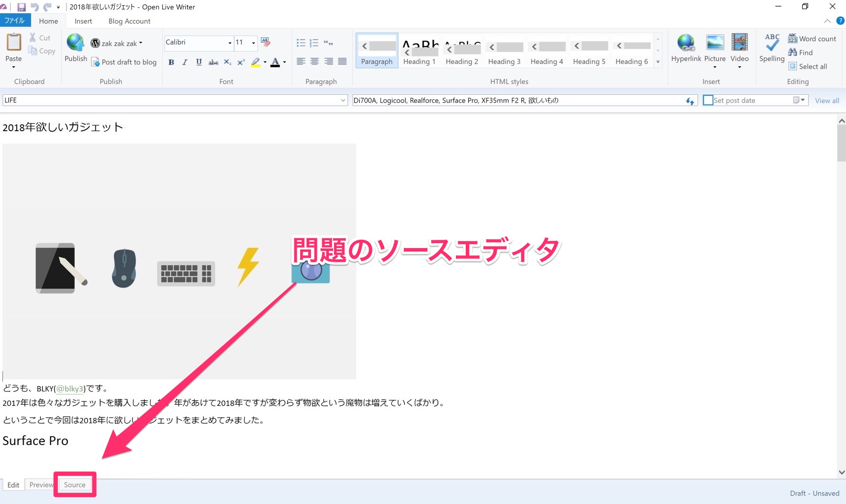Screen dimensions: 846x504
Task: Click Find in Editing group
Action: pos(800,53)
